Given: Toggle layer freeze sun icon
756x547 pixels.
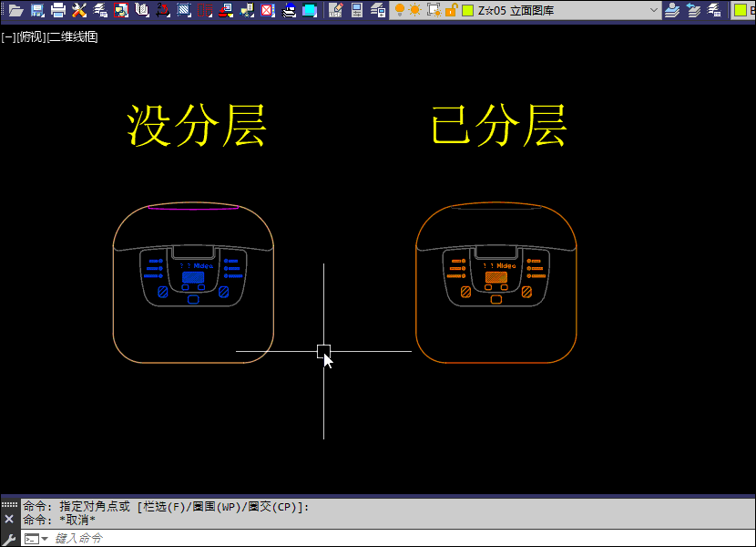Looking at the screenshot, I should click(415, 10).
